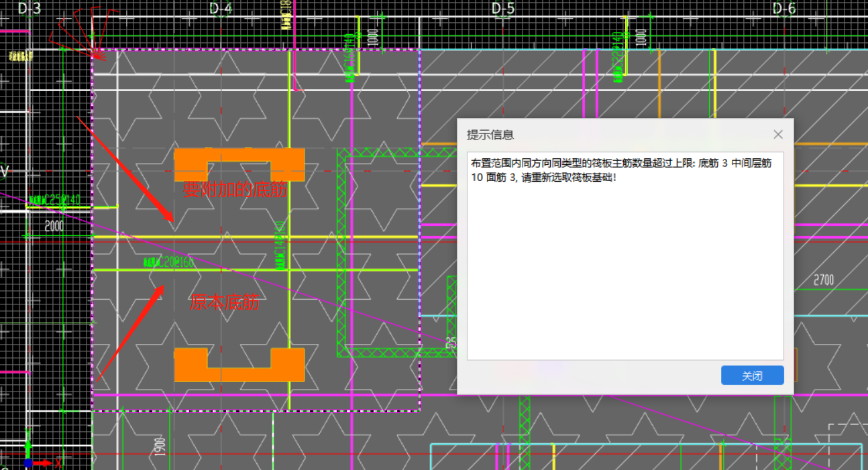Click the 2000 dimension text
The image size is (868, 470).
point(54,226)
